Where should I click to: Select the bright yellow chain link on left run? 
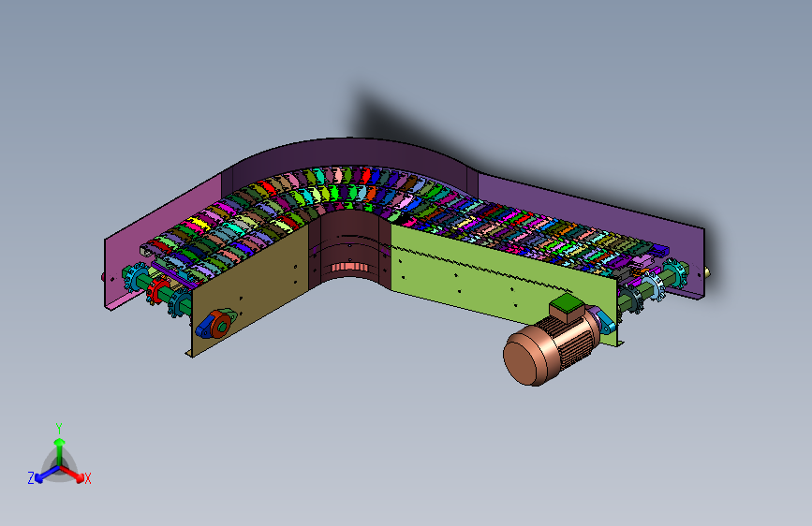click(x=199, y=225)
